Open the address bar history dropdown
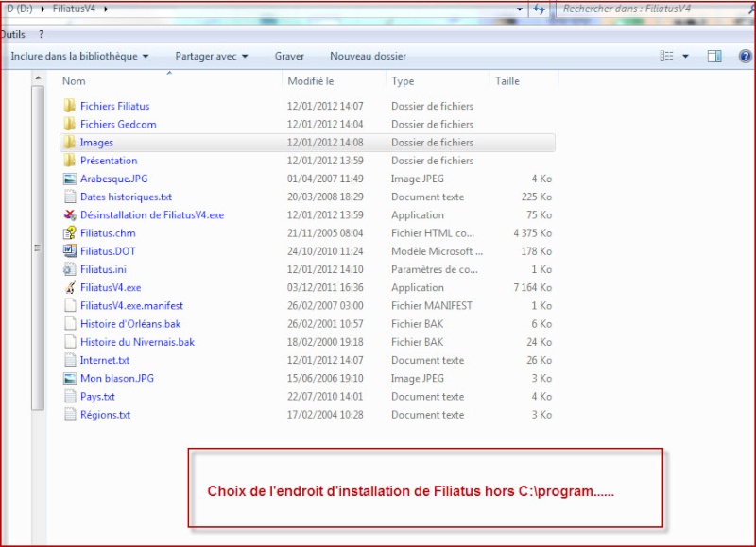This screenshot has width=756, height=547. [519, 9]
